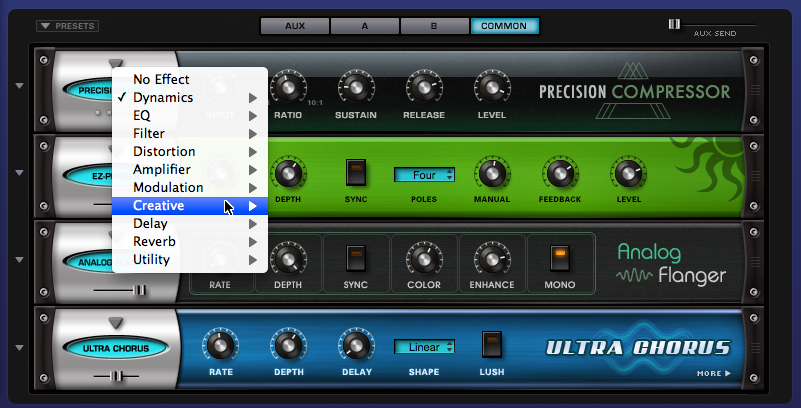The image size is (801, 408).
Task: Expand the Ultra Chorus rack slot arrow
Action: 19,348
